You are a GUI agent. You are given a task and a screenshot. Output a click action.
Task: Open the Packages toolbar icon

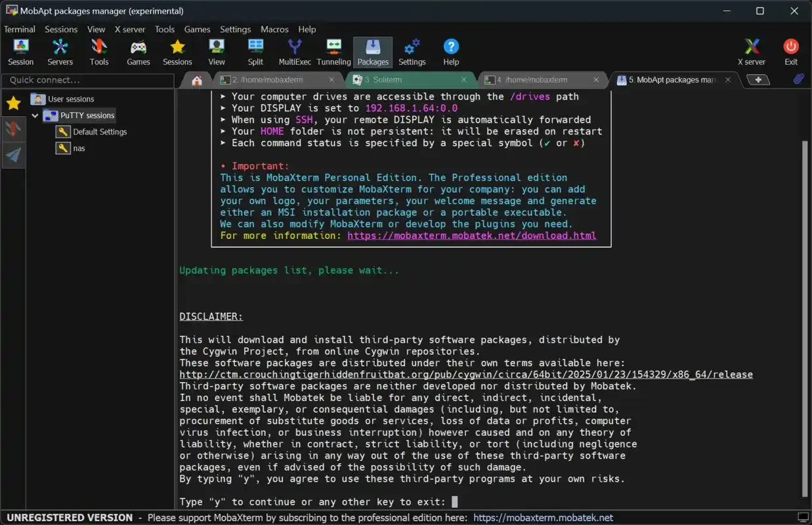tap(373, 52)
